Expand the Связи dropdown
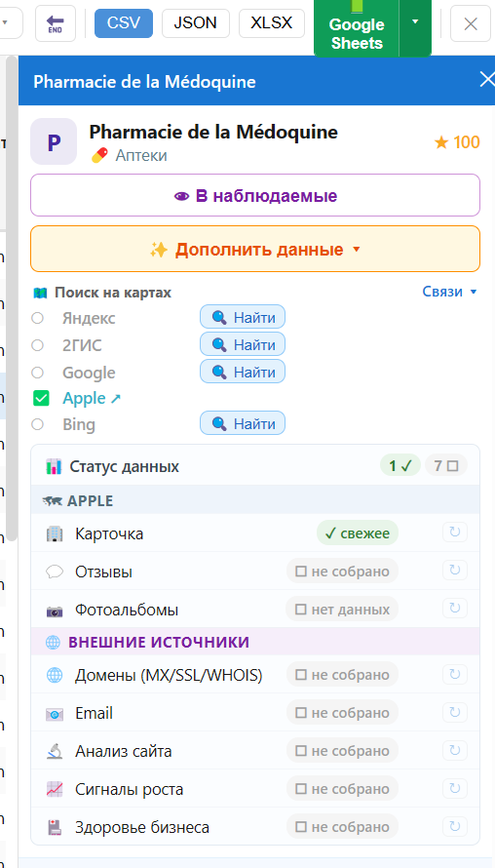Screen dimensions: 495x868 click(449, 292)
